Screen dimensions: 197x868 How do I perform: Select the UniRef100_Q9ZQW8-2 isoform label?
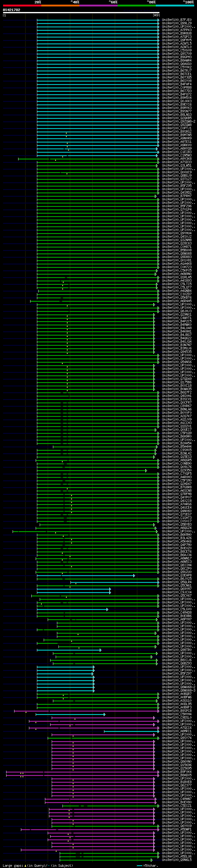179,121
